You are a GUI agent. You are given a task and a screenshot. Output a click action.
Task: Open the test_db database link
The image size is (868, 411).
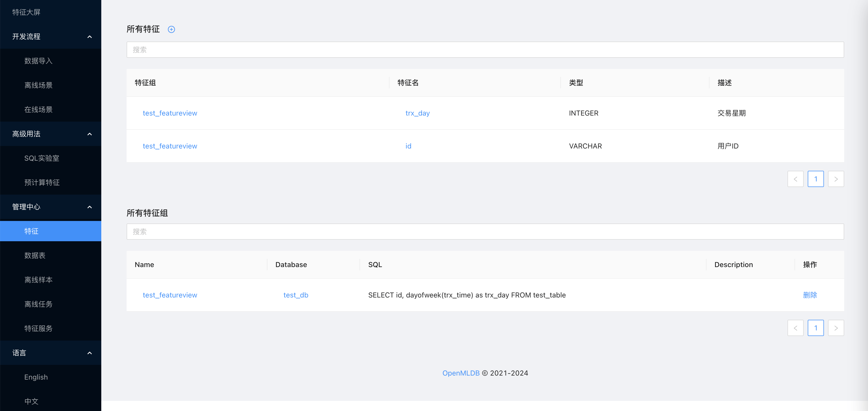(x=295, y=295)
